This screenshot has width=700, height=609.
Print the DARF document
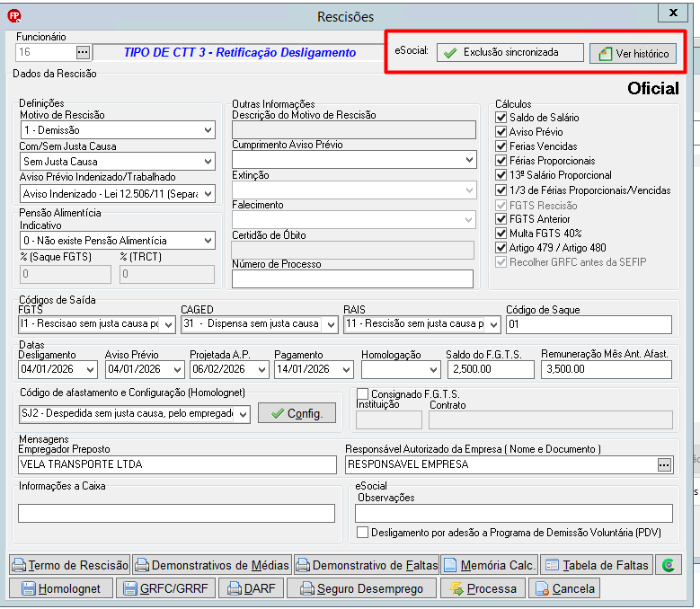tap(252, 588)
